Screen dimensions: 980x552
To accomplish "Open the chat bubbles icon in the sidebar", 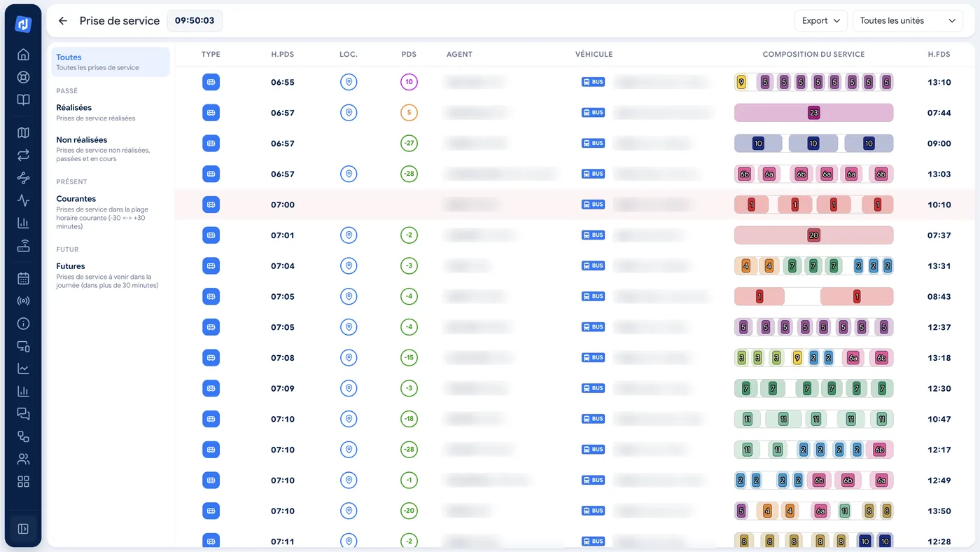I will pyautogui.click(x=23, y=414).
